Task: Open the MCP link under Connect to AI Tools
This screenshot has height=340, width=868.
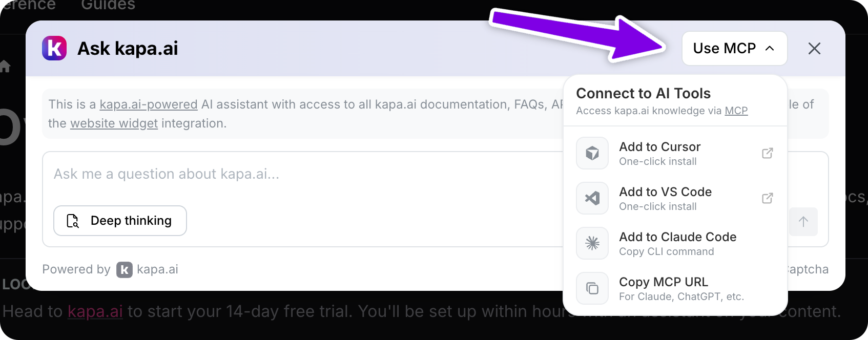Action: (736, 110)
